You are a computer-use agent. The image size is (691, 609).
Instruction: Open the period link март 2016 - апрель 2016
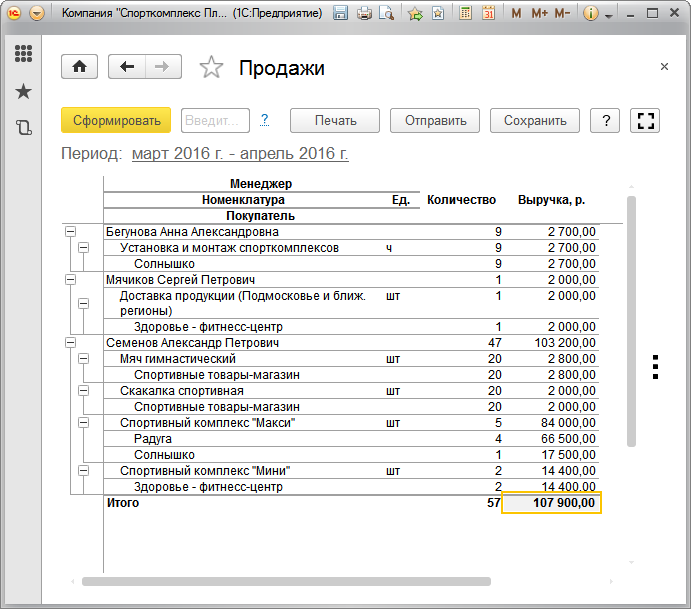pyautogui.click(x=240, y=154)
